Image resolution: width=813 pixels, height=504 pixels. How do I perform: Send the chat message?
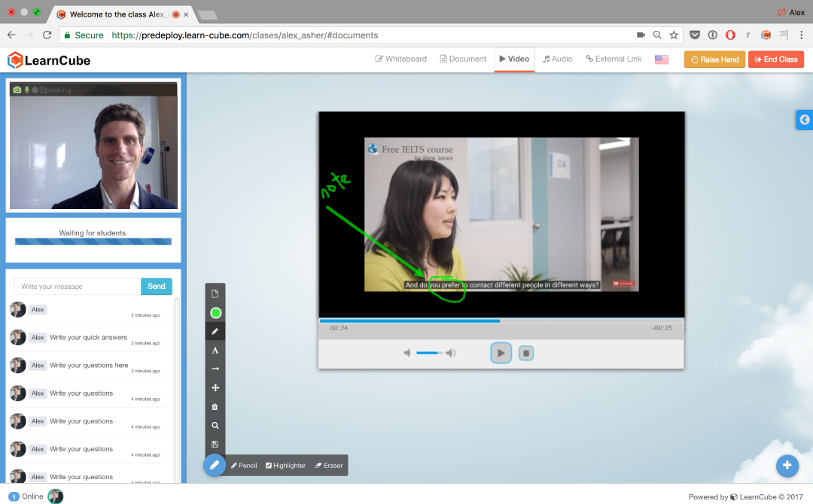tap(157, 287)
